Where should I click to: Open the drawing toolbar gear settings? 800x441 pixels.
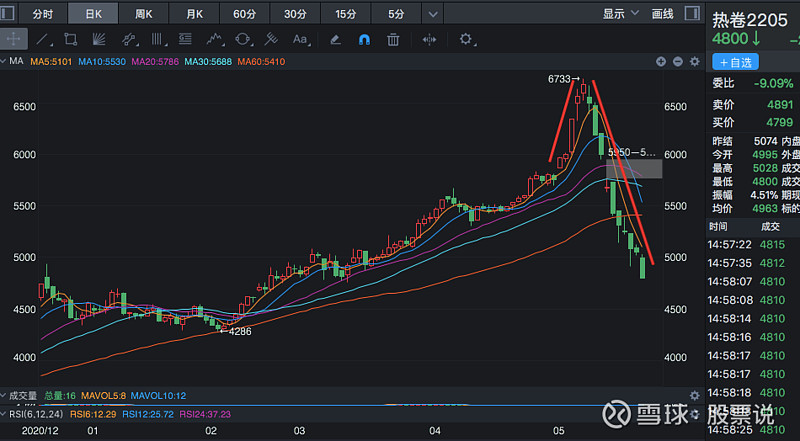[x=466, y=39]
